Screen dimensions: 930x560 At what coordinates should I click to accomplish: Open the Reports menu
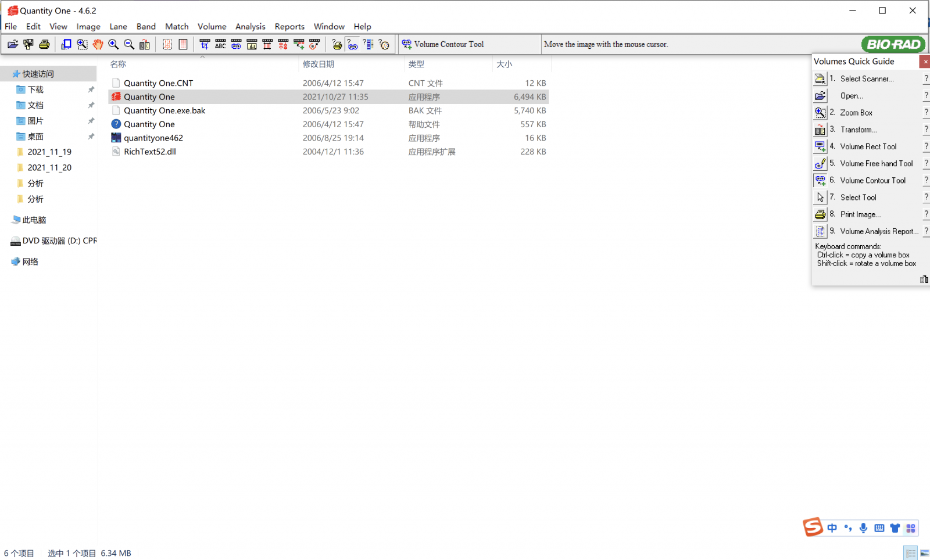point(289,26)
